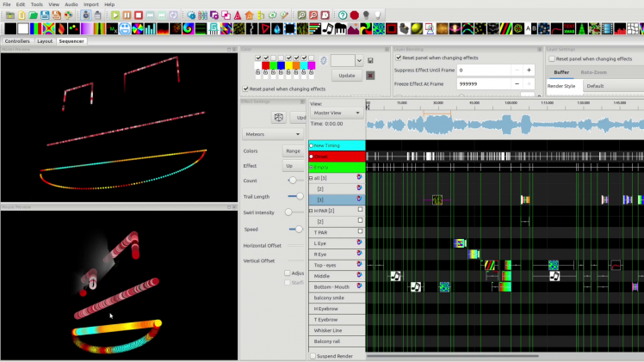Enable Reset panel checkbox in Layer Settings

(552, 58)
